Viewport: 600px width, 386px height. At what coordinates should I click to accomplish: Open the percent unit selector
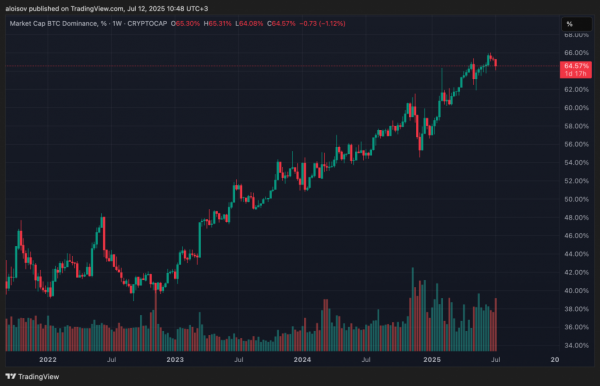click(x=576, y=24)
